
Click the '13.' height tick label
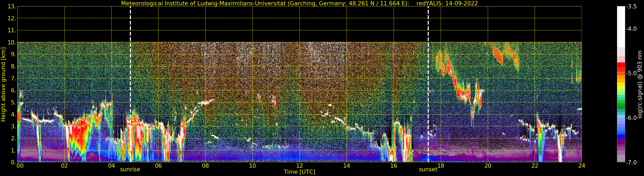(12, 6)
